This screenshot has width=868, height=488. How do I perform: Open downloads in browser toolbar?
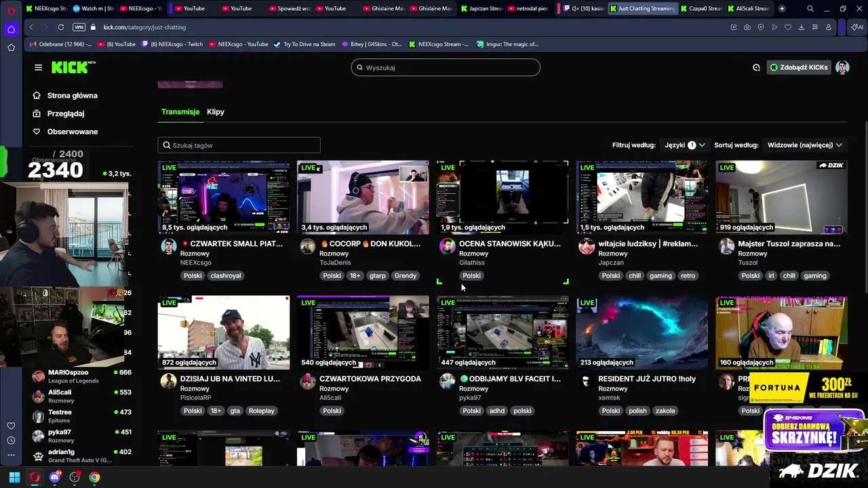pyautogui.click(x=801, y=27)
